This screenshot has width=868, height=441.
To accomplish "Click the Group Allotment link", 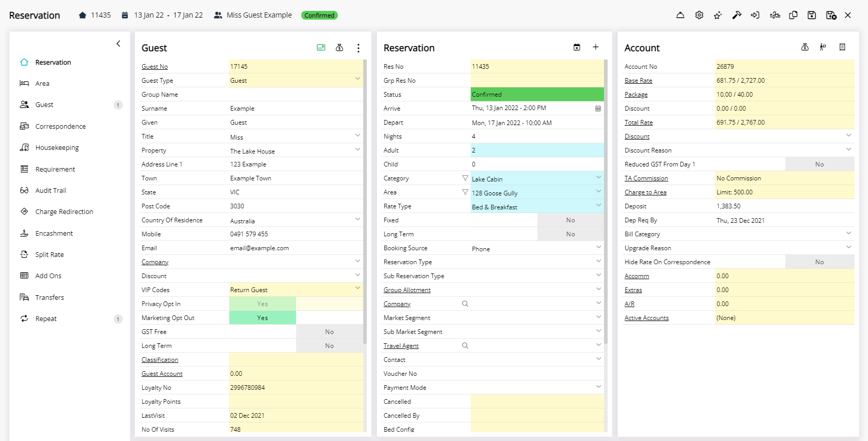I will coord(407,290).
